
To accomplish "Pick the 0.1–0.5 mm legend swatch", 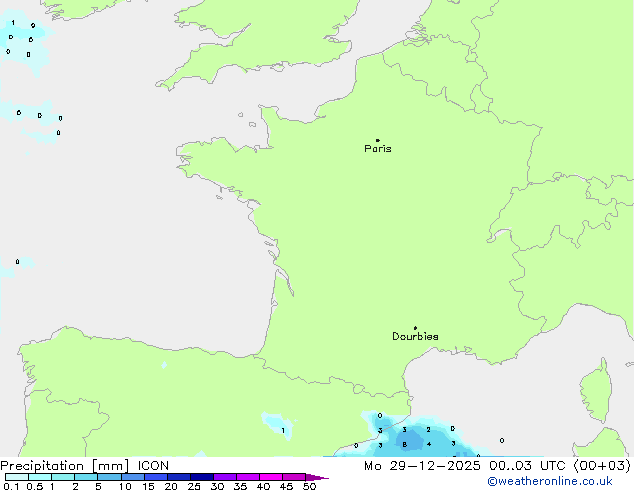I will point(17,477).
